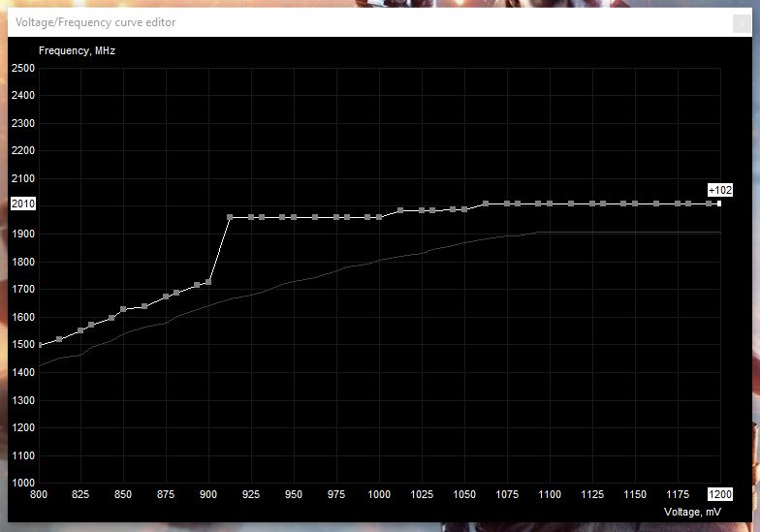Click the highlighted 2010 frequency value
Image resolution: width=760 pixels, height=532 pixels.
pyautogui.click(x=23, y=203)
